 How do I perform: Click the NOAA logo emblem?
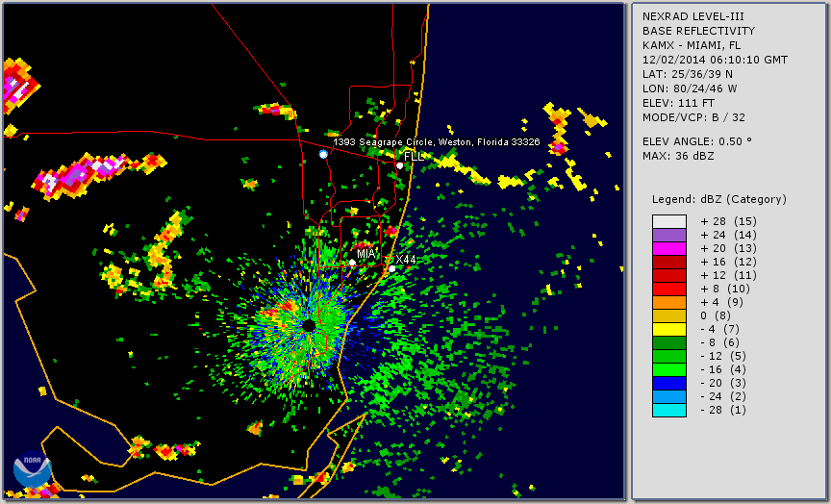tap(33, 469)
